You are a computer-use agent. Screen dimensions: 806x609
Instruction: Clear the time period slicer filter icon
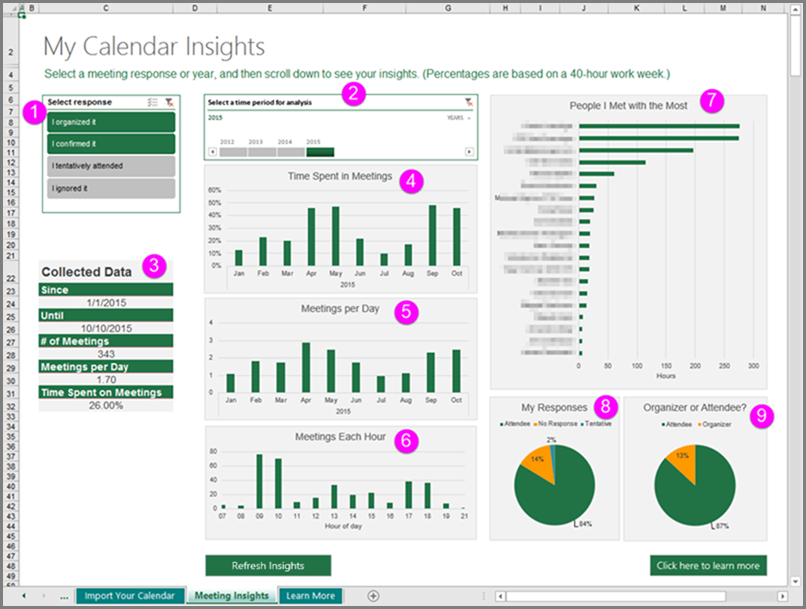point(468,102)
